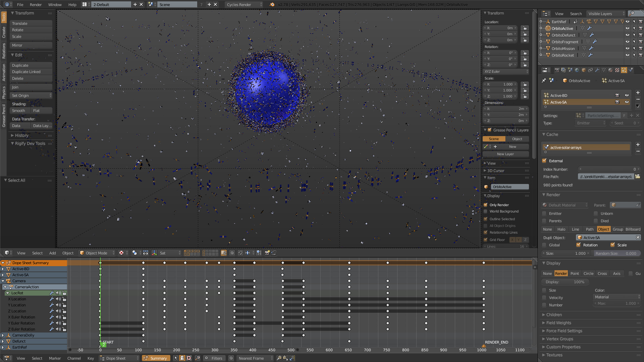
Task: Toggle the External cache checkbox
Action: point(544,161)
